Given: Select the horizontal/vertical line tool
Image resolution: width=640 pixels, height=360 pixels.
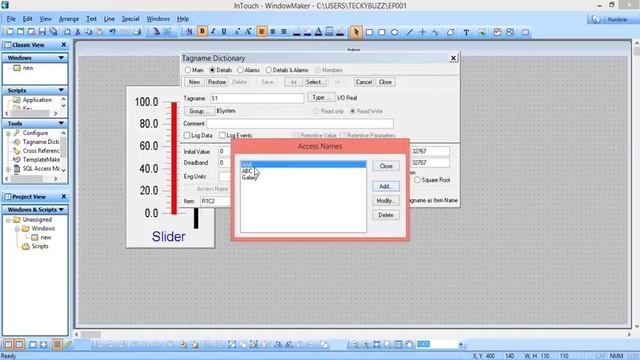Looking at the screenshot, I should click(423, 32).
